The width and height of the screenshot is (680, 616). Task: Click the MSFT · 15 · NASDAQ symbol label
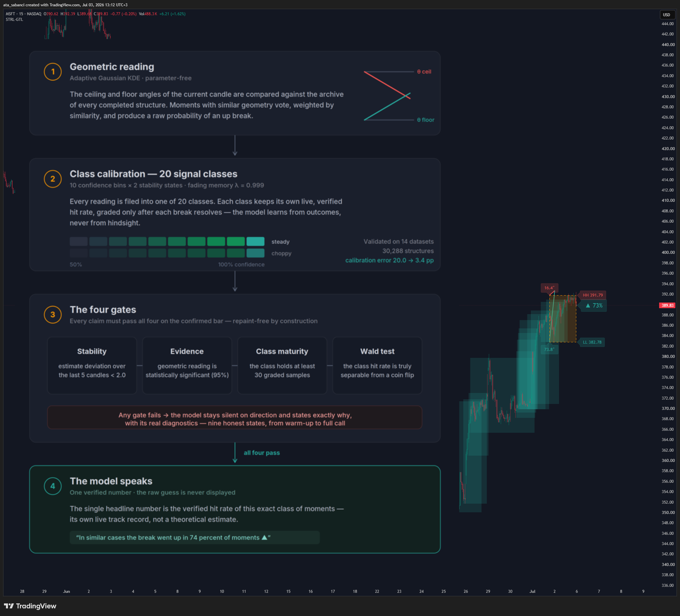coord(24,14)
